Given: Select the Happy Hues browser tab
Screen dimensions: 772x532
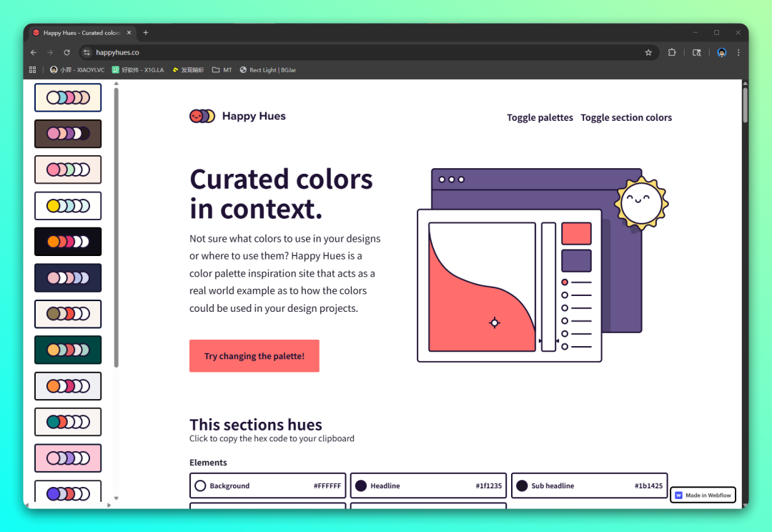Looking at the screenshot, I should click(x=83, y=32).
